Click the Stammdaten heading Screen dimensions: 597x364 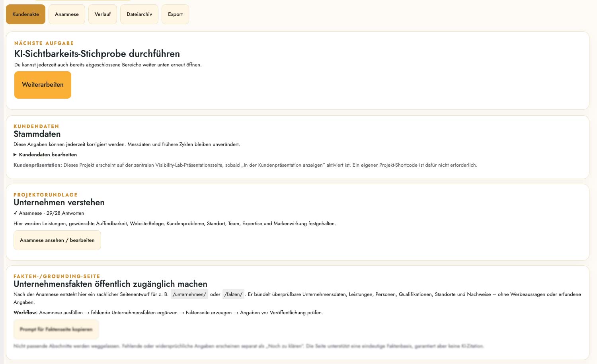(37, 134)
